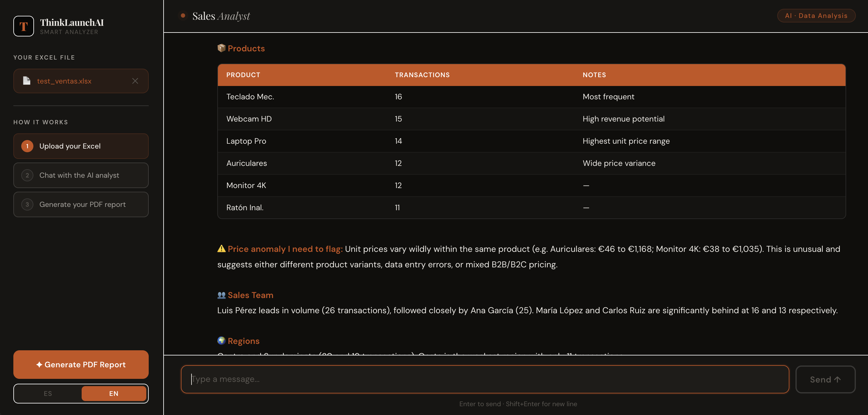
Task: Select the Webcam HD product cell
Action: 249,119
